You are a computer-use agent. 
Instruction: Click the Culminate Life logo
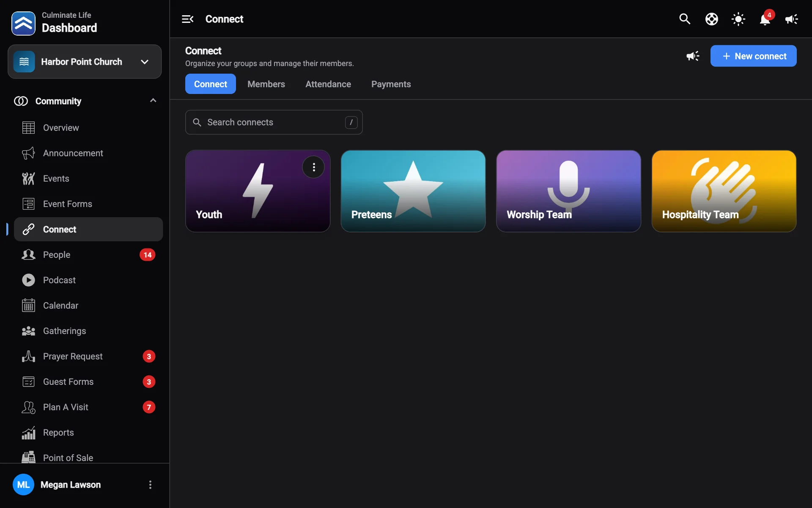[x=23, y=23]
